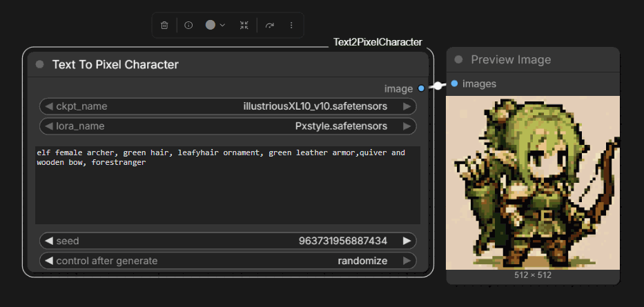Screen dimensions: 644x307
Task: Collapse node using the inward arrows icon
Action: (244, 26)
